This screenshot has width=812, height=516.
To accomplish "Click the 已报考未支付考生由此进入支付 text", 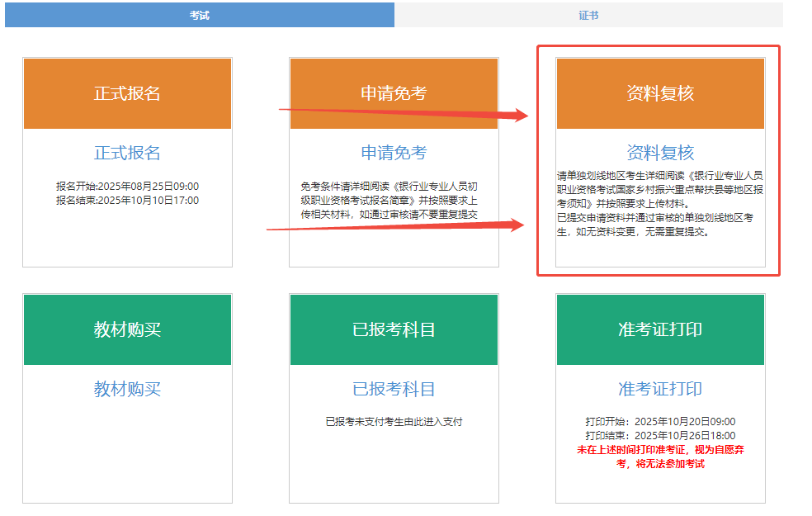I will point(394,422).
